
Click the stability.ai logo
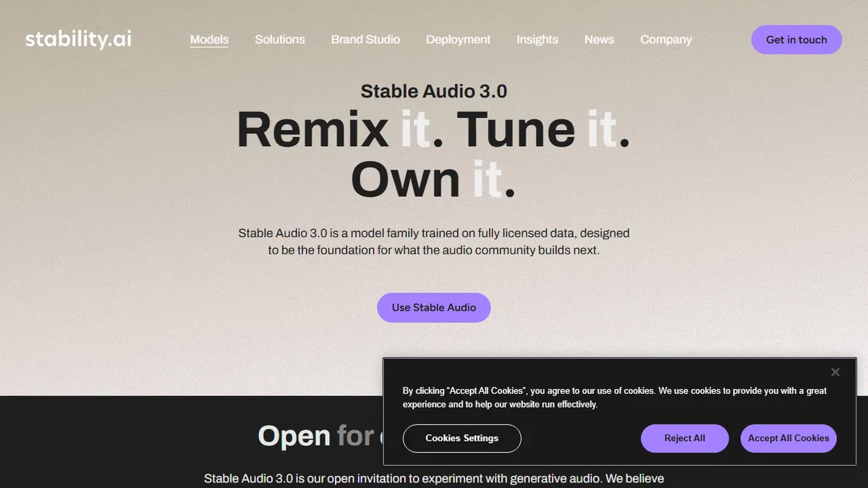(78, 39)
